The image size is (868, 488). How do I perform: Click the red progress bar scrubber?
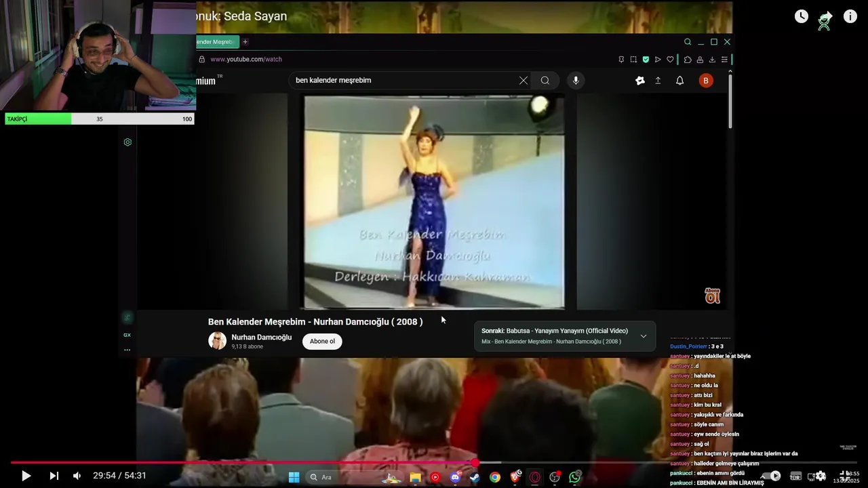pos(475,463)
